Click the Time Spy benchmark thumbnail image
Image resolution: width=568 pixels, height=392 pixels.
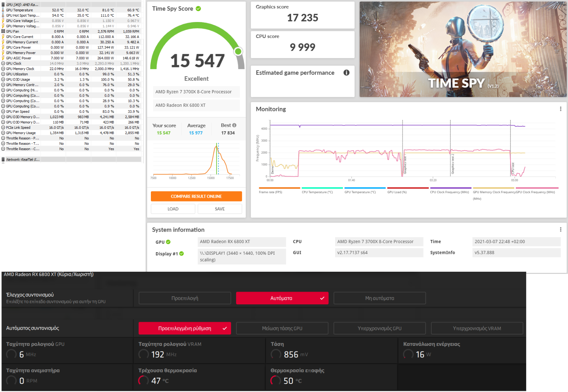pos(463,49)
